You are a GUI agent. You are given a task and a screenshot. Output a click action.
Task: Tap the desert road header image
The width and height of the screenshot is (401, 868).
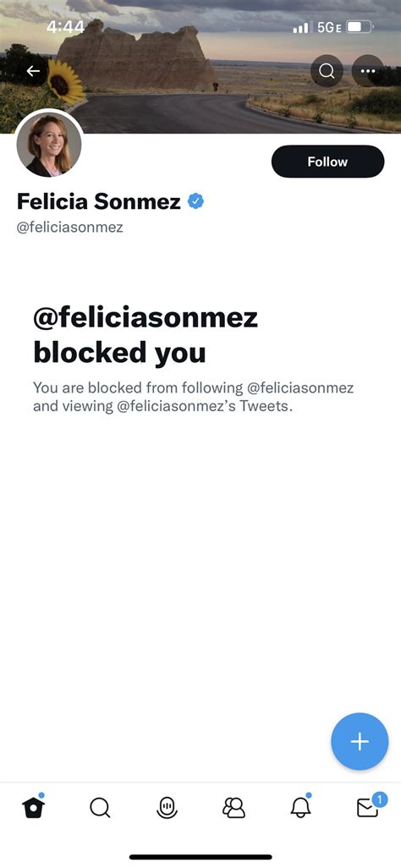point(200,67)
